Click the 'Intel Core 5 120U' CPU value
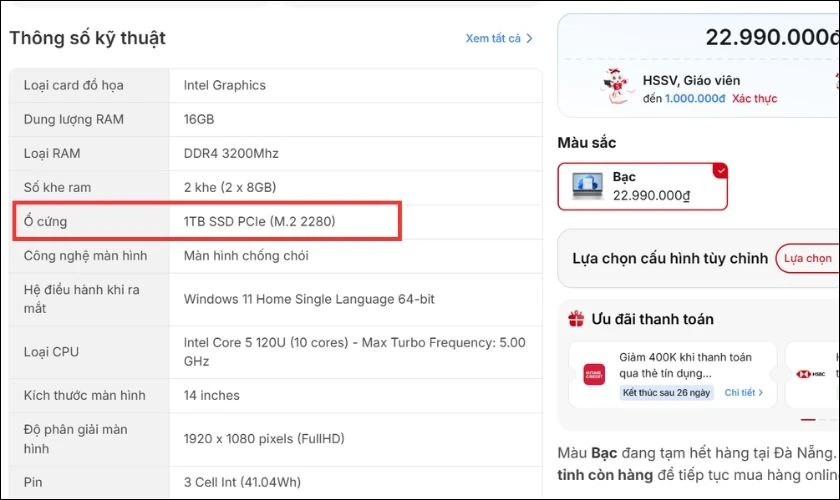The height and width of the screenshot is (500, 840). (355, 352)
